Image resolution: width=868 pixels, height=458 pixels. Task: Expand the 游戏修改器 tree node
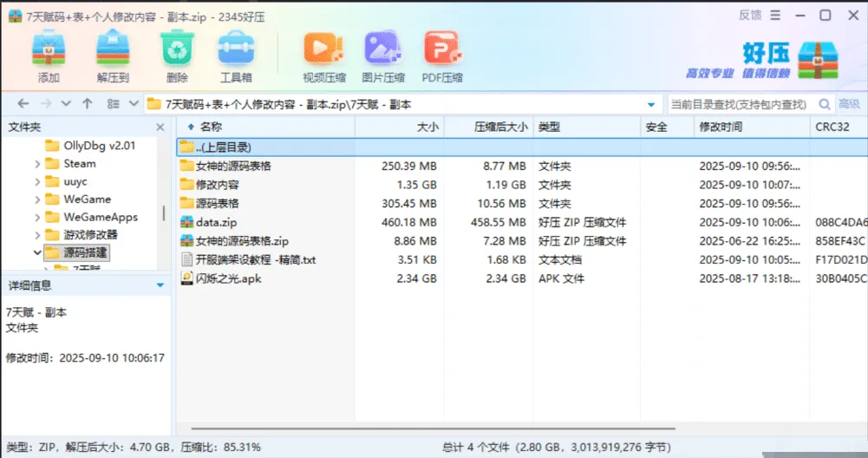pyautogui.click(x=37, y=235)
